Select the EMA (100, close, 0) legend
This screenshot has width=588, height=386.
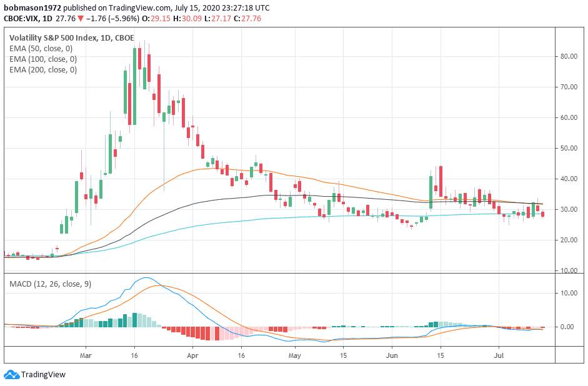point(42,59)
